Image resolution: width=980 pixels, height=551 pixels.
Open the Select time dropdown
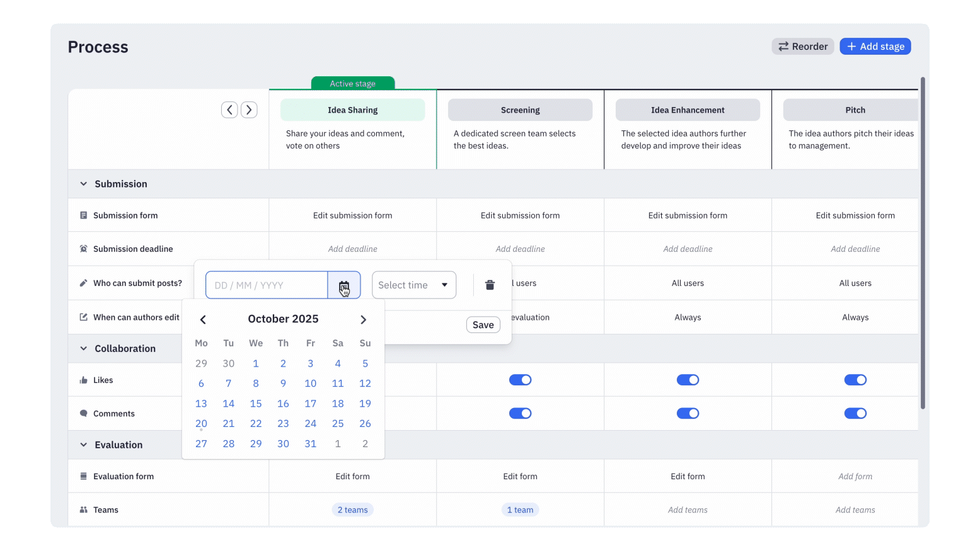click(x=413, y=285)
